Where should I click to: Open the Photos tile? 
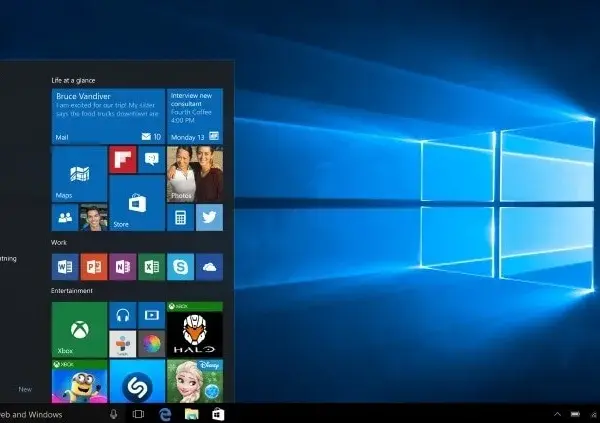click(195, 174)
